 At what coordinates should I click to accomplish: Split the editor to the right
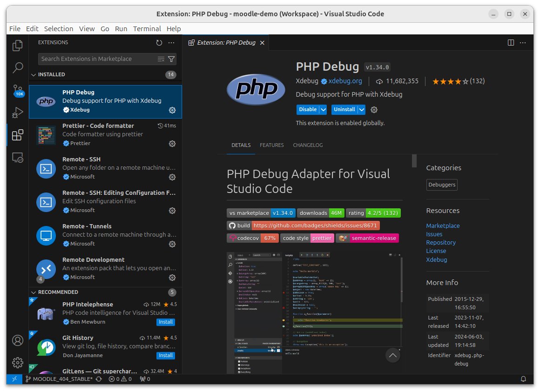[511, 43]
